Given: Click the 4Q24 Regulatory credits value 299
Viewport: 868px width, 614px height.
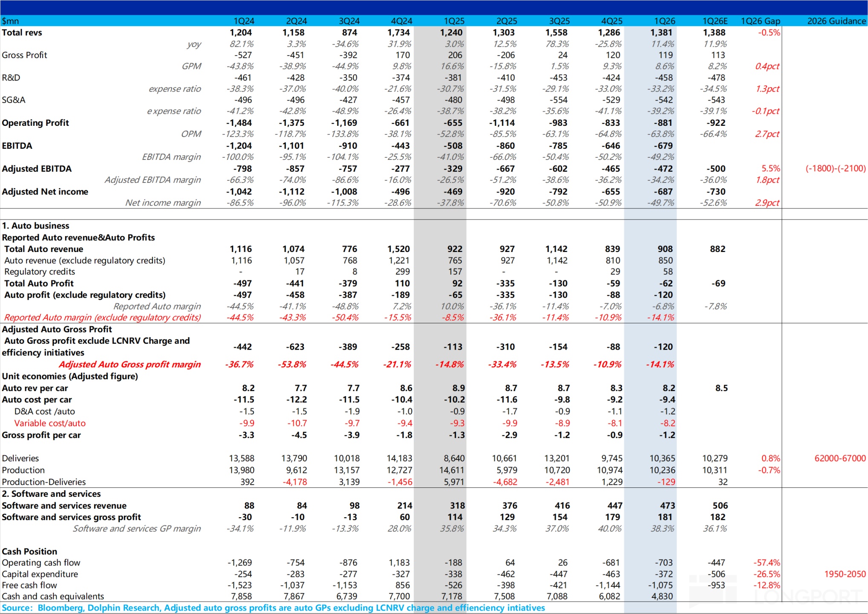Looking at the screenshot, I should (403, 272).
